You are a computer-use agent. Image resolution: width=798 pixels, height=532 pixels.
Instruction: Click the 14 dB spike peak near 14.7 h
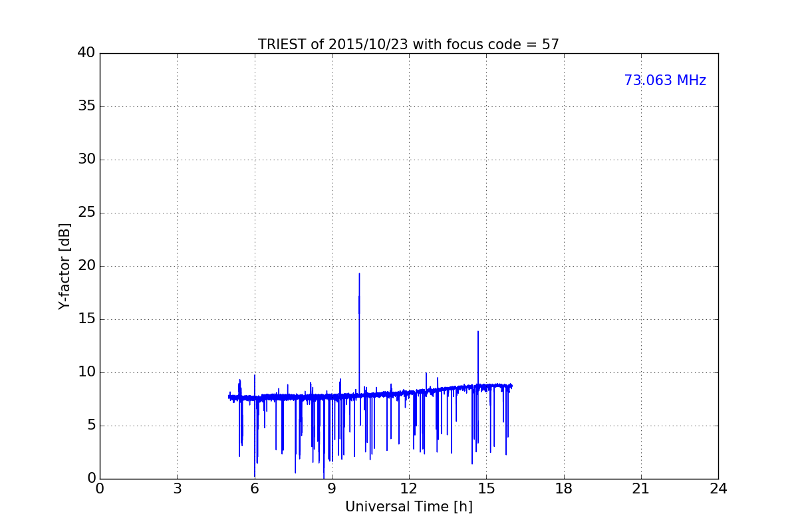[x=477, y=332]
